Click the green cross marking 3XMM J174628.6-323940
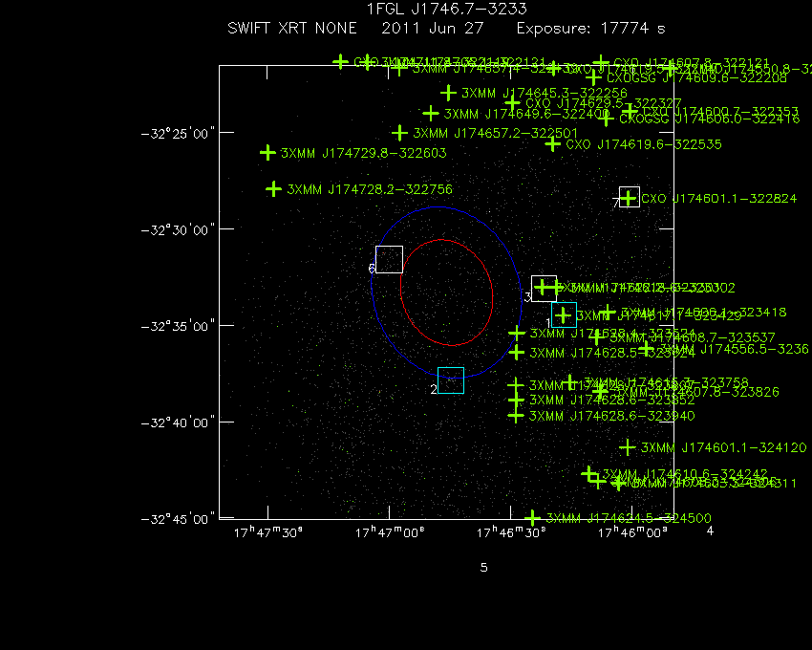This screenshot has width=812, height=650. pyautogui.click(x=515, y=416)
